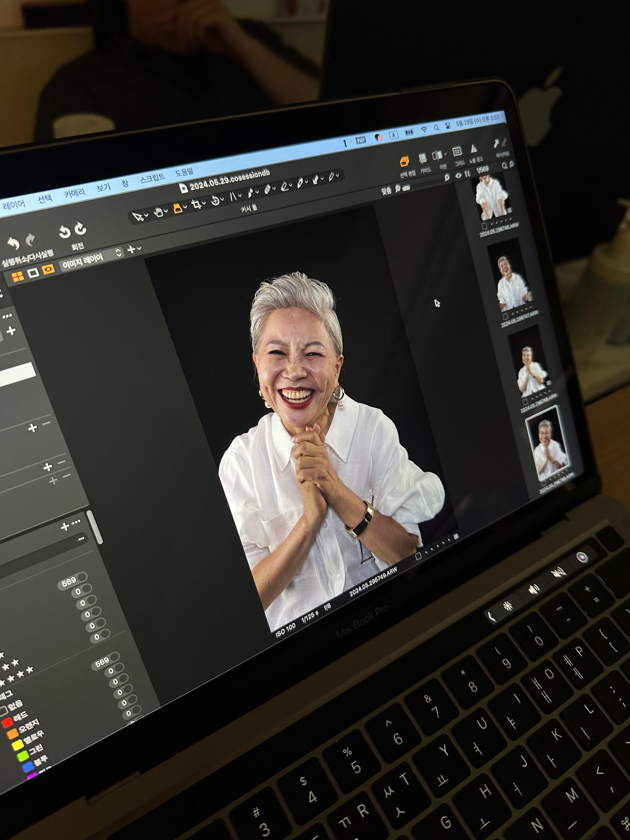Select the eraser tool
The image size is (630, 840).
(x=285, y=186)
